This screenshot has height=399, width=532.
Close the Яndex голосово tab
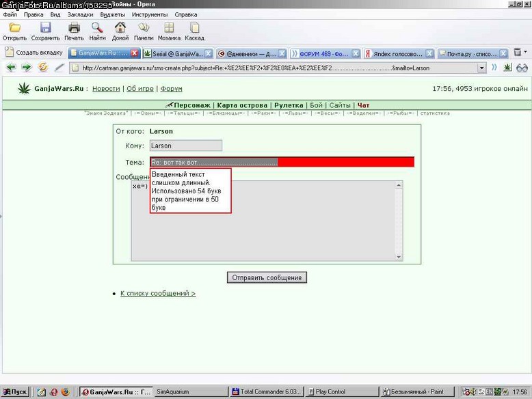[429, 53]
